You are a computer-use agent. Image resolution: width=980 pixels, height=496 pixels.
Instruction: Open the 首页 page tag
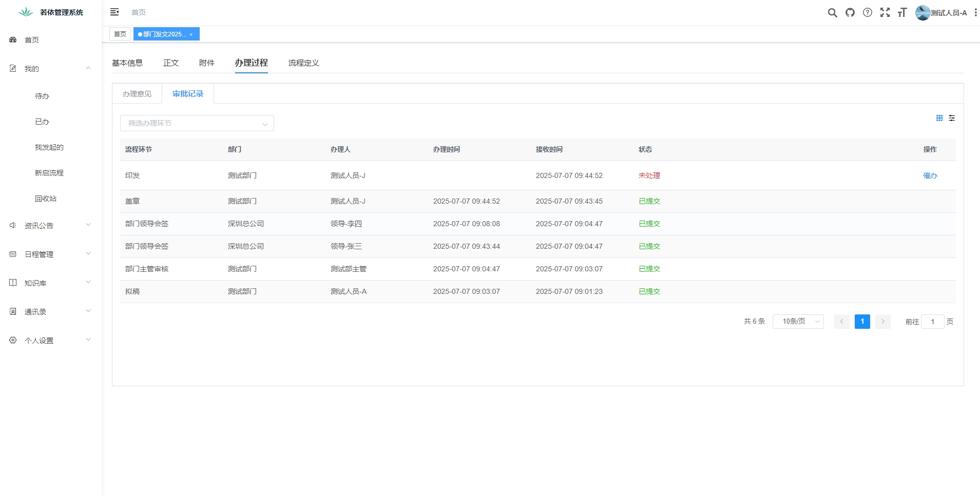click(x=120, y=34)
